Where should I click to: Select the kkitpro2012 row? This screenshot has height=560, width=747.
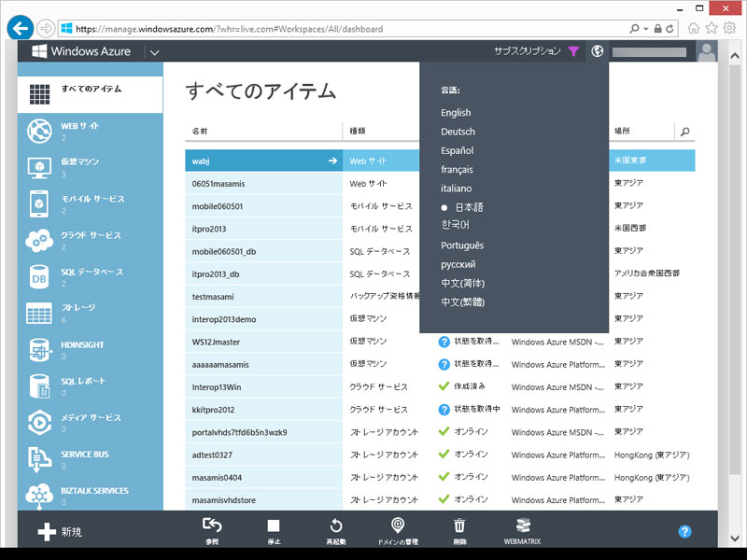(x=440, y=410)
